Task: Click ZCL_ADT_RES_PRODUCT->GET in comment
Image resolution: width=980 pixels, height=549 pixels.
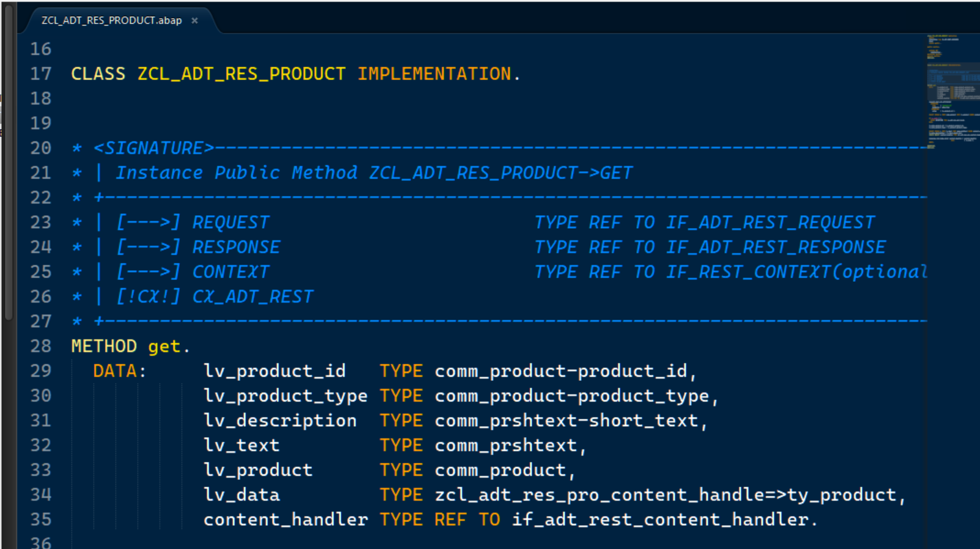Action: point(500,173)
